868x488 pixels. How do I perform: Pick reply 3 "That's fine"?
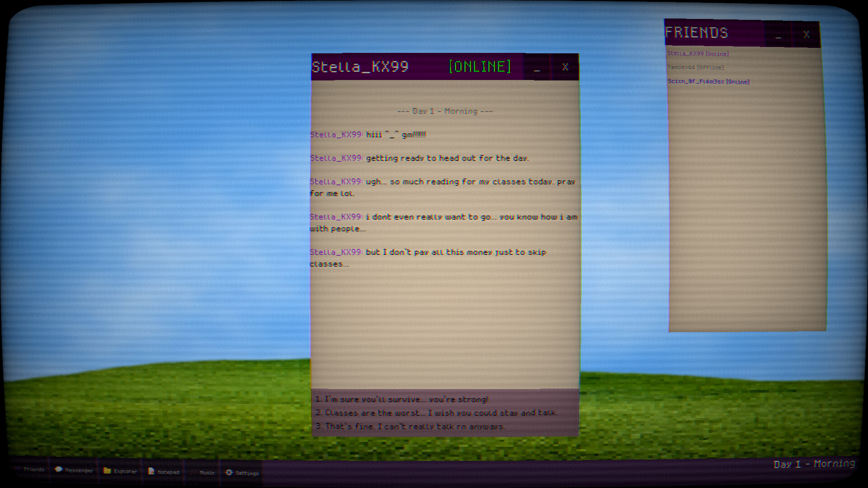pyautogui.click(x=410, y=427)
